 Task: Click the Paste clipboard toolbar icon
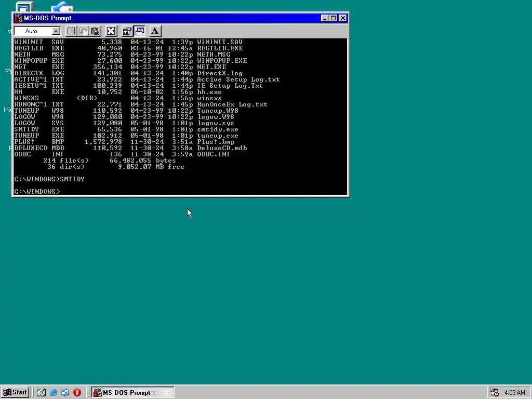tap(96, 31)
